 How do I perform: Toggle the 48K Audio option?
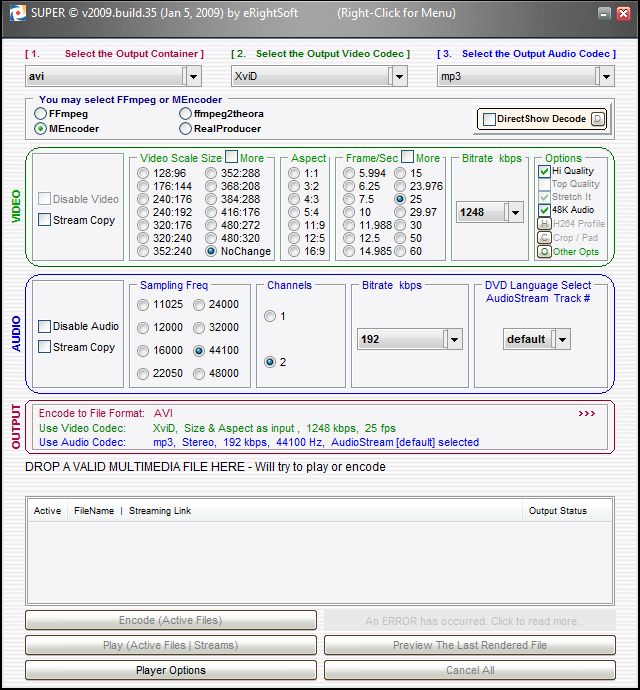(544, 210)
